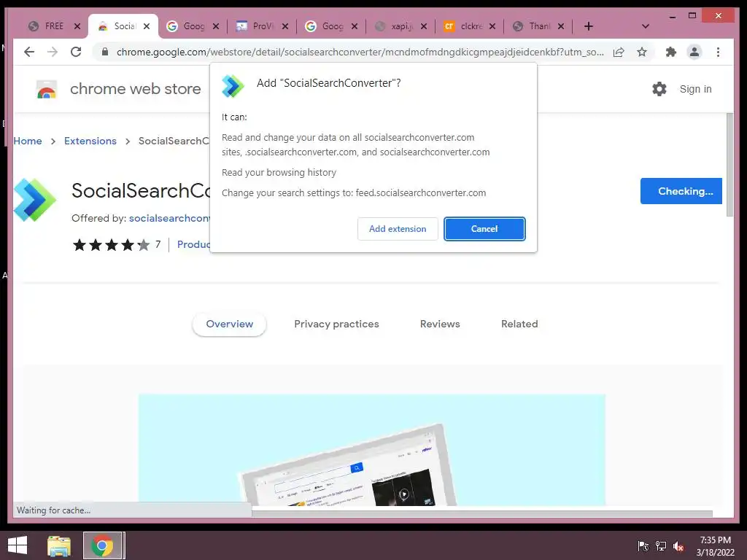Image resolution: width=747 pixels, height=560 pixels.
Task: Click the Action Center flag icon
Action: coord(643,546)
